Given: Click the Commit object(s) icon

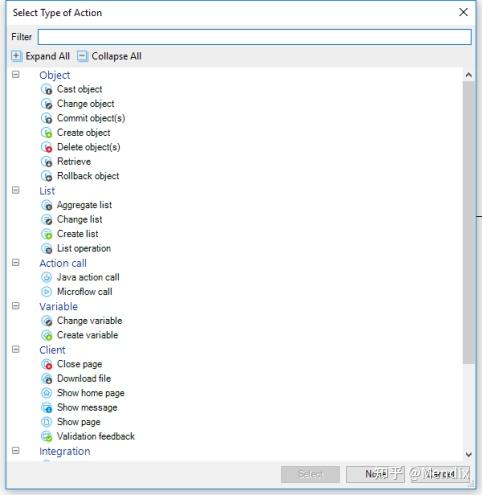Looking at the screenshot, I should click(x=46, y=118).
